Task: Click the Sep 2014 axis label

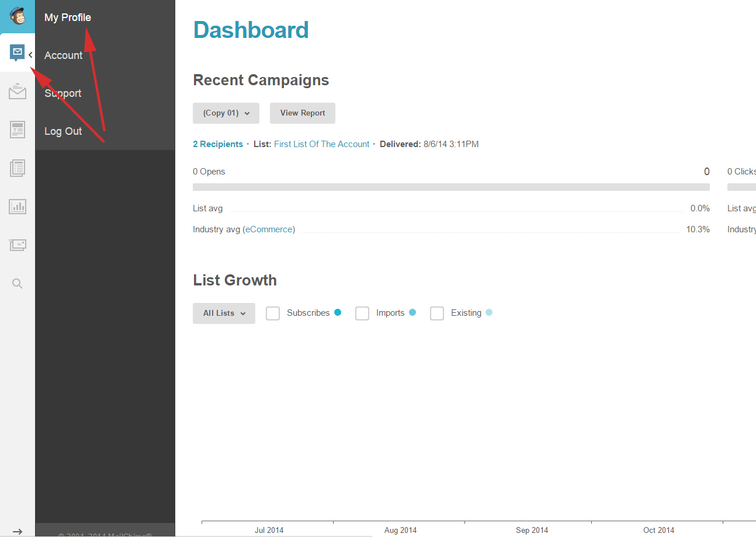Action: point(532,530)
